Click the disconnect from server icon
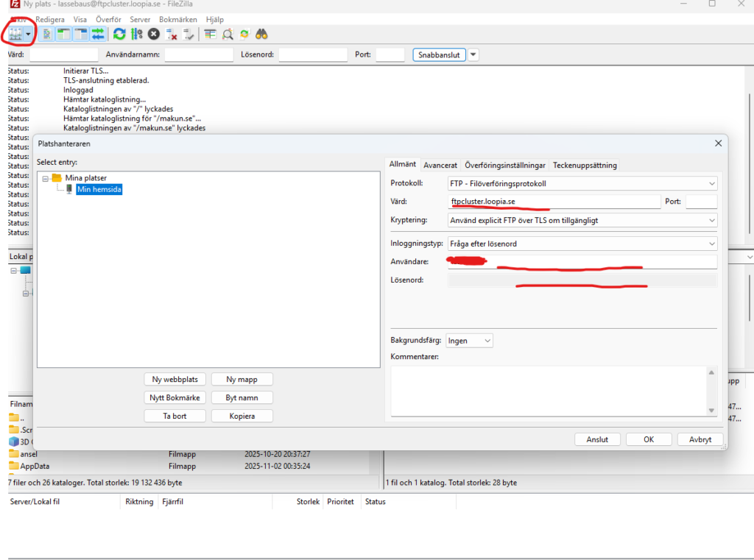Viewport: 754px width, 560px height. 172,34
